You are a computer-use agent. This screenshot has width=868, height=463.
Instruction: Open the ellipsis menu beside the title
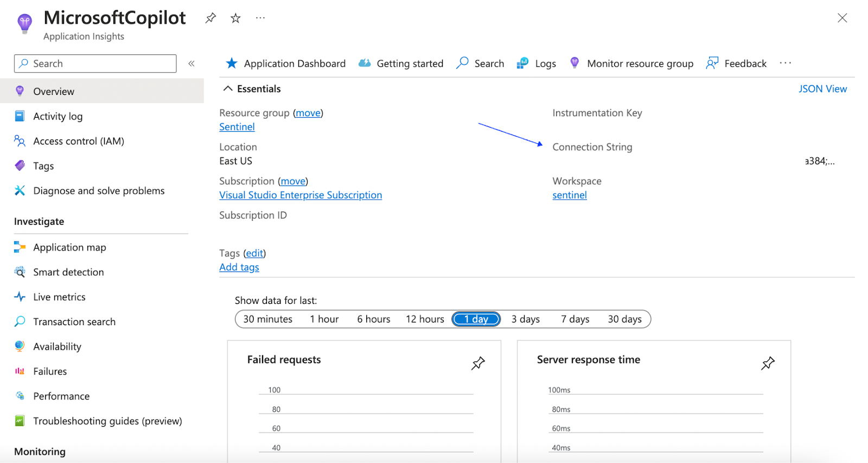tap(260, 18)
